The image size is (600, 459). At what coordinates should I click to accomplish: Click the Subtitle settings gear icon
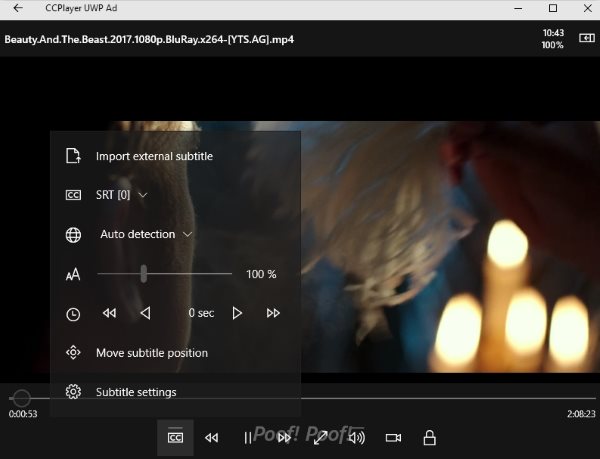click(x=73, y=392)
